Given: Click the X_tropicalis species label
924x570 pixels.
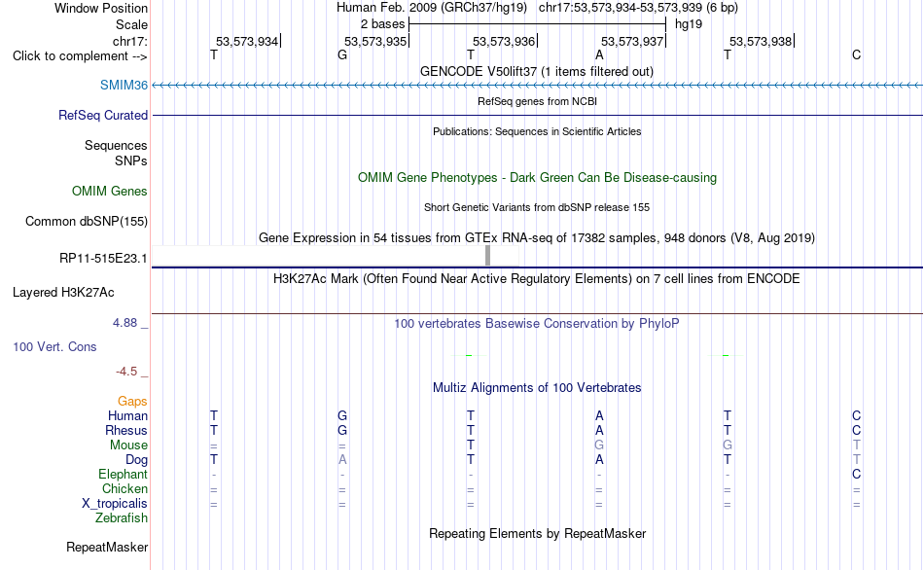Looking at the screenshot, I should [115, 504].
